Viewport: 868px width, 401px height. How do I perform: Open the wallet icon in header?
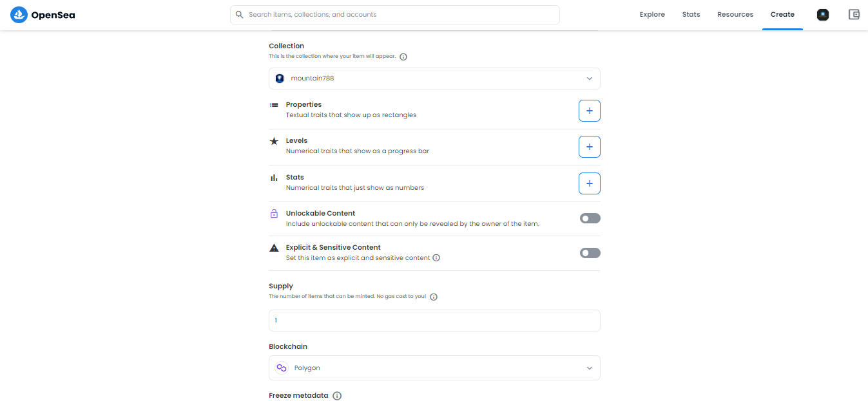pos(854,15)
